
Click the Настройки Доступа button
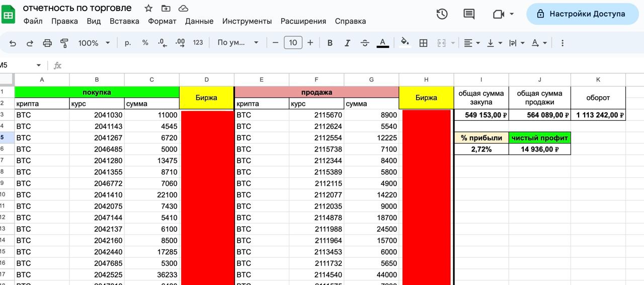tap(583, 14)
